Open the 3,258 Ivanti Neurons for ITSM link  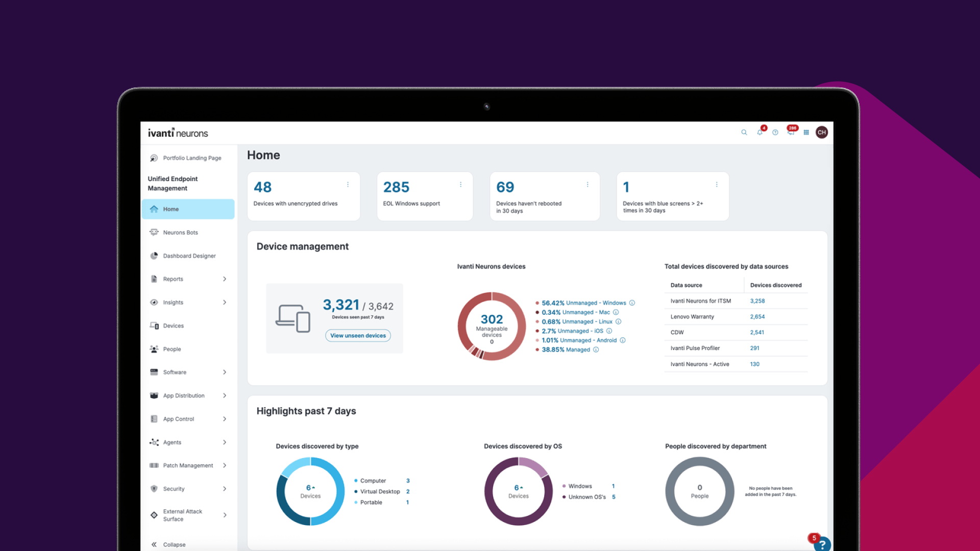tap(757, 301)
